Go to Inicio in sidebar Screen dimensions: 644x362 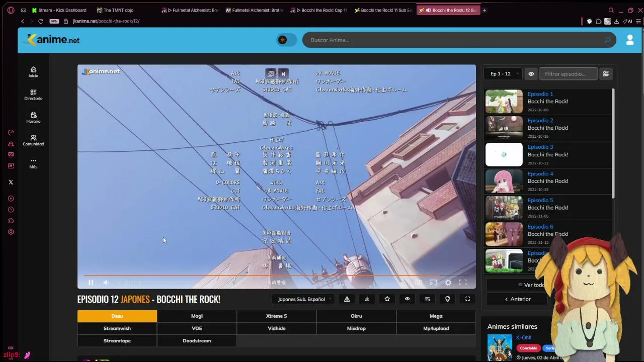pos(33,72)
